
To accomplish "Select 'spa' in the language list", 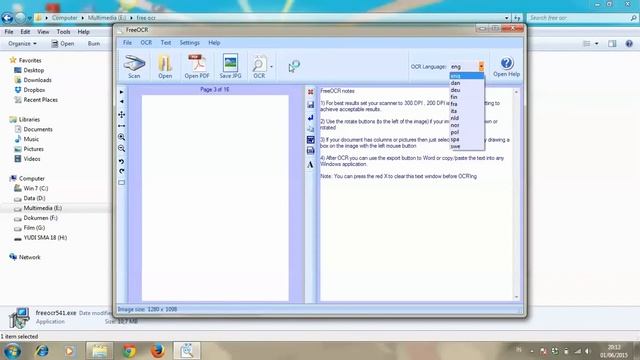I will (x=467, y=139).
